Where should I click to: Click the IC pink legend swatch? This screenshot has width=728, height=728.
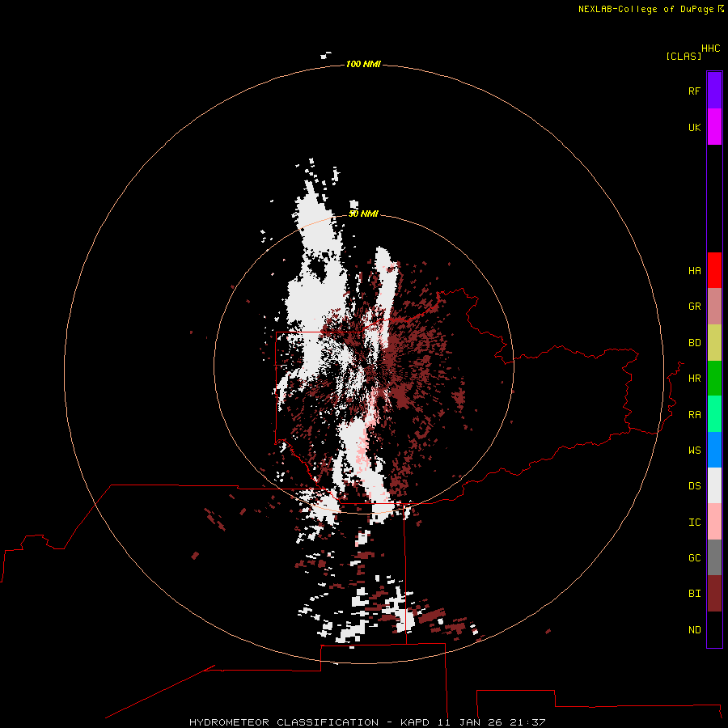(714, 522)
